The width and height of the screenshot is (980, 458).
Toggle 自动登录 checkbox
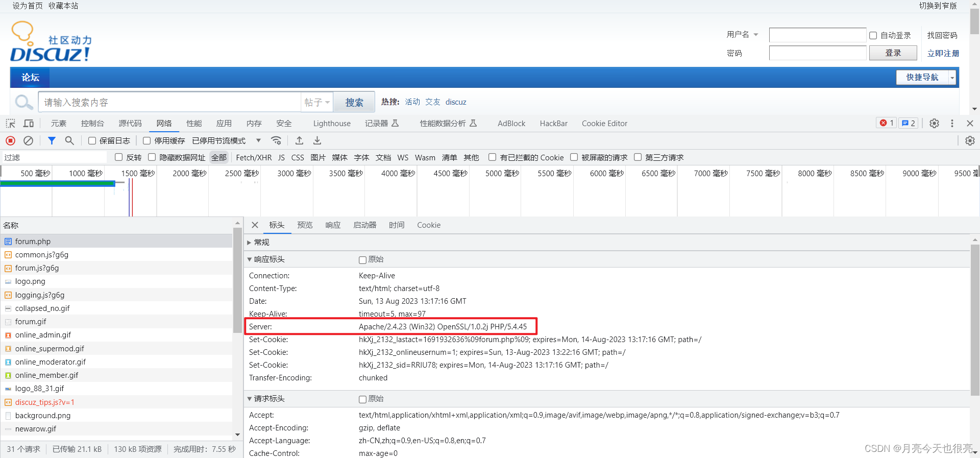pyautogui.click(x=873, y=35)
